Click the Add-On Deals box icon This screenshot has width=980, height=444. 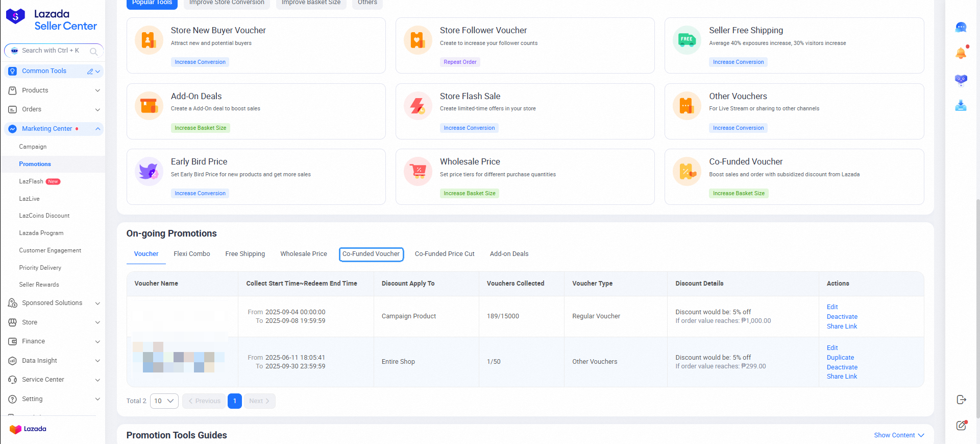[149, 106]
